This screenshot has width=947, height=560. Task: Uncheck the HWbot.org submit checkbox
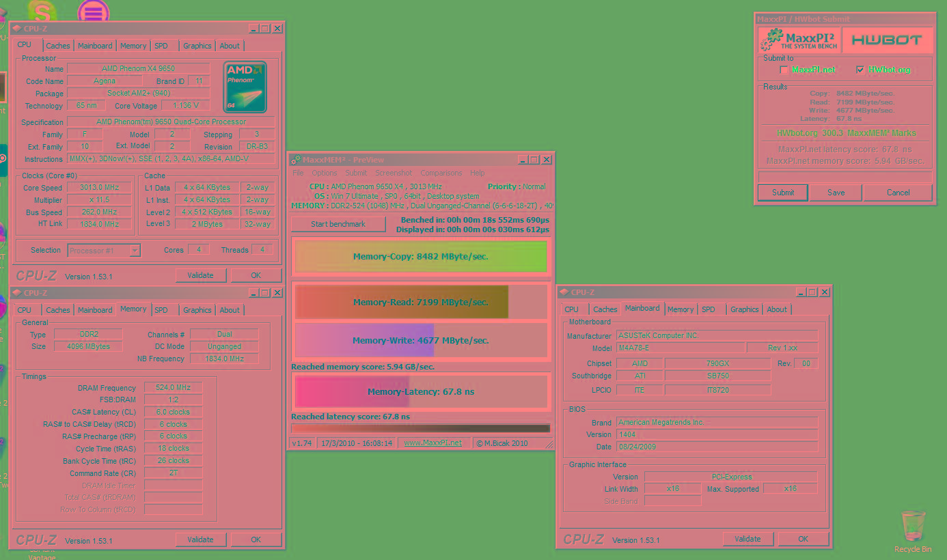click(860, 70)
